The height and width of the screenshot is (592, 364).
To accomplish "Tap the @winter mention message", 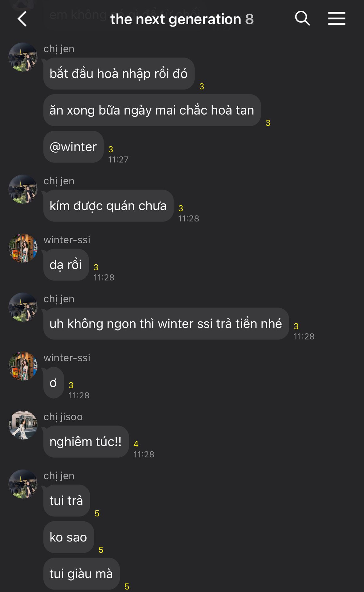I will click(73, 147).
